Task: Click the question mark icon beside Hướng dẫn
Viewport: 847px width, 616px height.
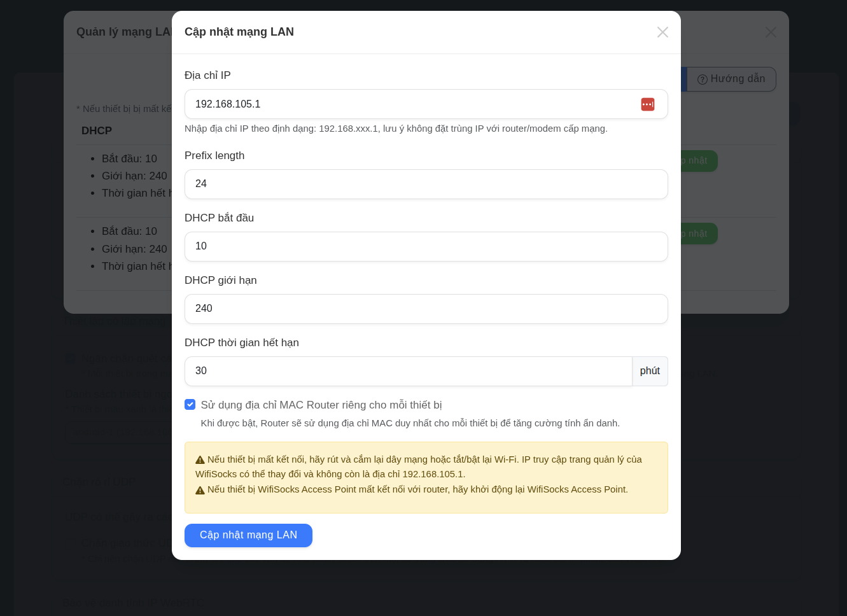Action: (703, 80)
